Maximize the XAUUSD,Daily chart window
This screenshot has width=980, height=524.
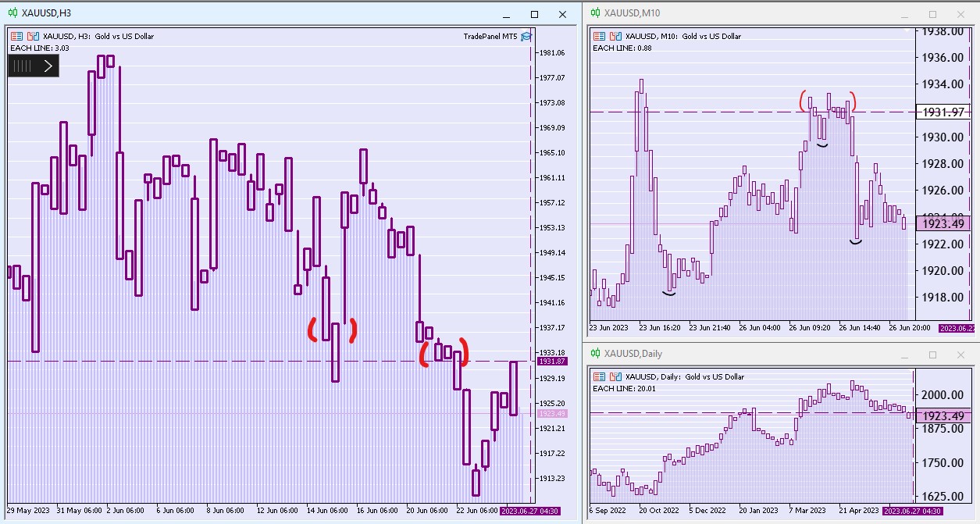point(932,355)
